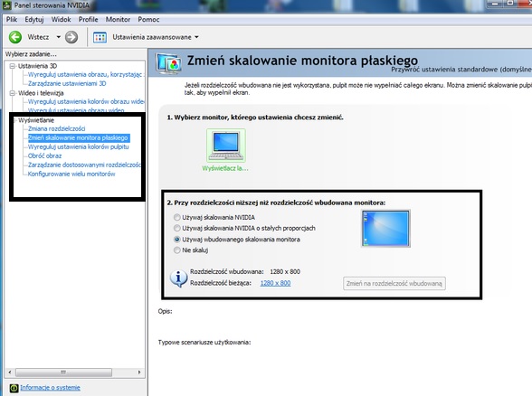
Task: Click the Wyświetlanie tree category label
Action: 36,120
